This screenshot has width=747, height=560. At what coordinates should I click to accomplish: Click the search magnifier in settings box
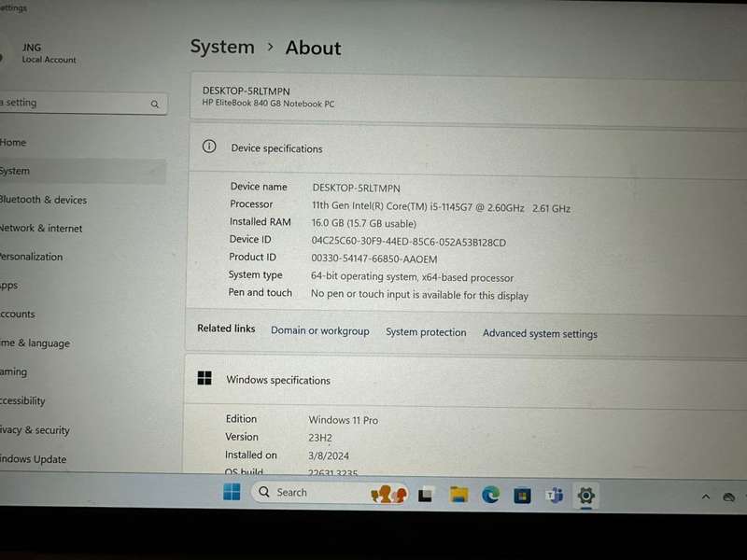tap(154, 105)
